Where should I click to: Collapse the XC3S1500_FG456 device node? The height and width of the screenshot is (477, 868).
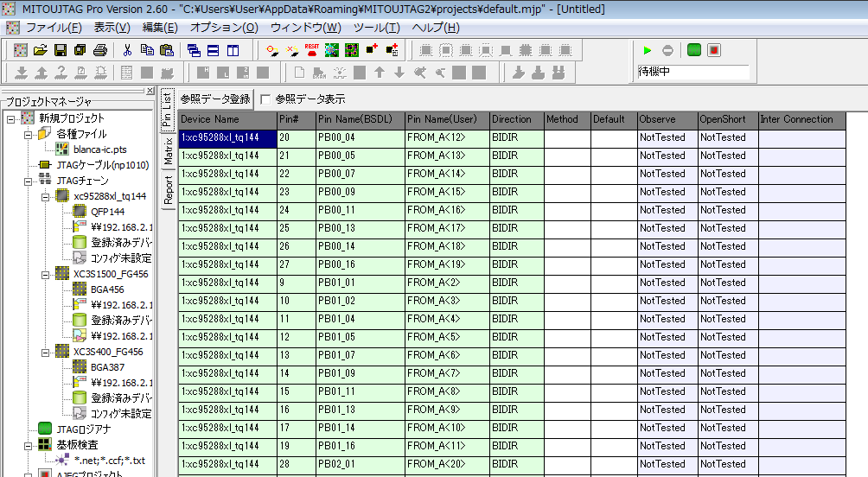[46, 273]
